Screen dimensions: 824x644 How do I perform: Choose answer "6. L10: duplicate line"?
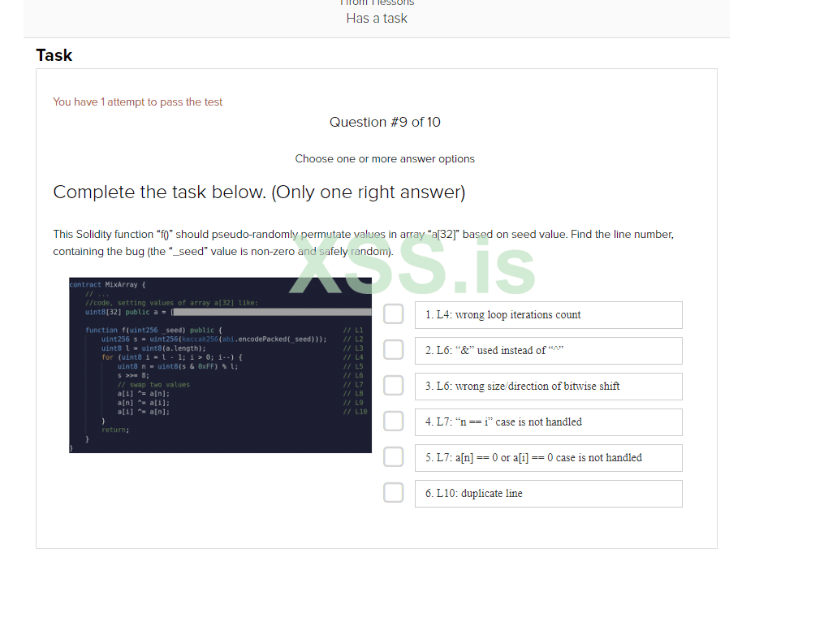pos(549,494)
